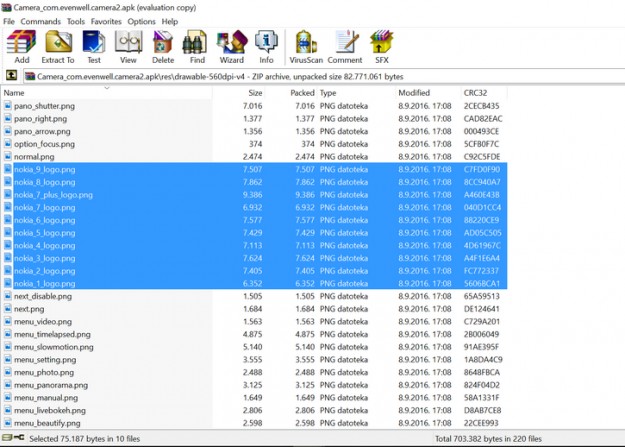This screenshot has height=447, width=625.
Task: Click the SFX toolbar icon
Action: pyautogui.click(x=380, y=45)
